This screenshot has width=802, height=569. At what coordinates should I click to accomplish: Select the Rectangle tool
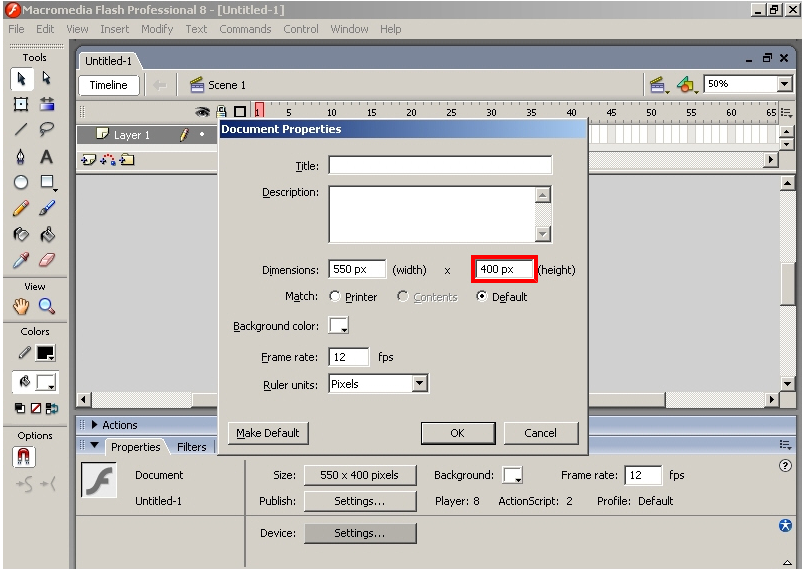coord(47,182)
